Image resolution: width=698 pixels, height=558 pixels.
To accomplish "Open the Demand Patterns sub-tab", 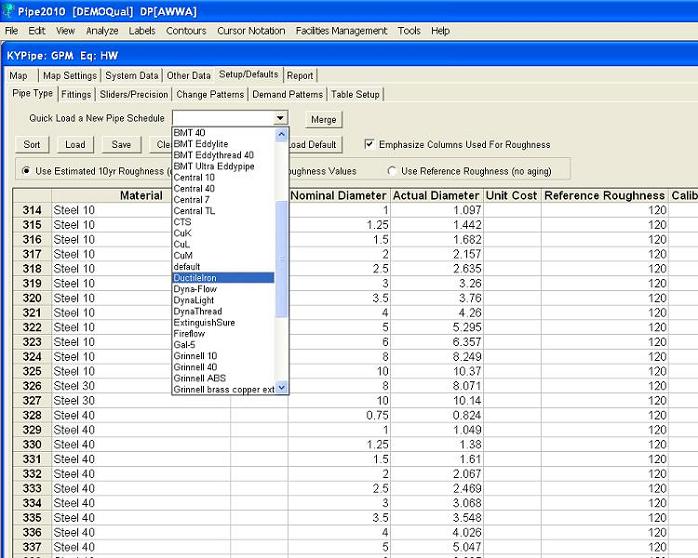I will 288,94.
